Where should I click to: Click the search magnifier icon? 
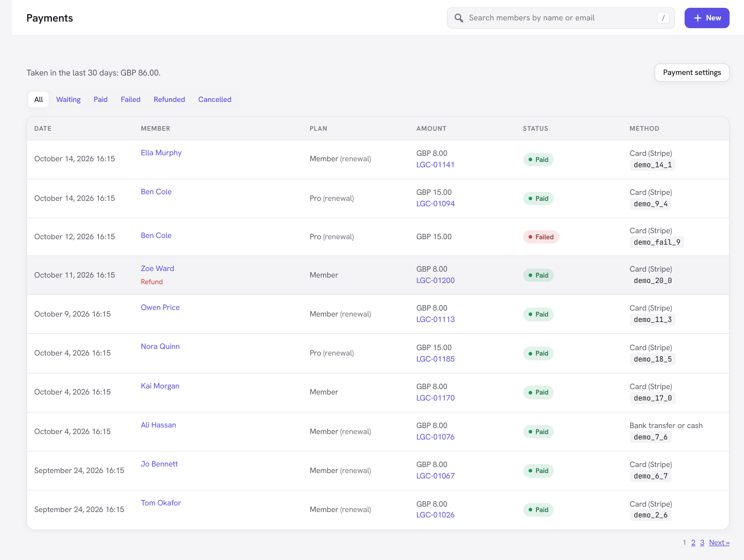pos(459,18)
